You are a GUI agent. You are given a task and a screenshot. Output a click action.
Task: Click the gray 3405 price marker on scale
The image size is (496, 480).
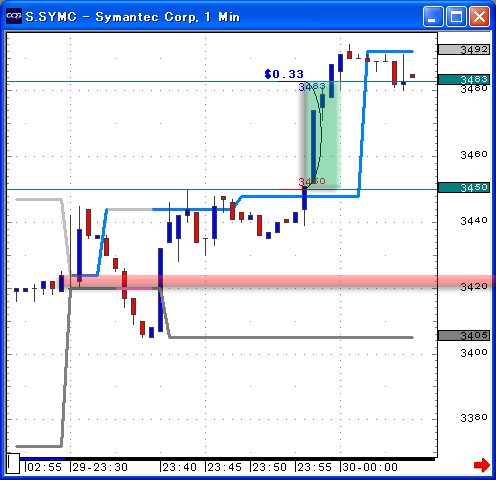pyautogui.click(x=464, y=335)
